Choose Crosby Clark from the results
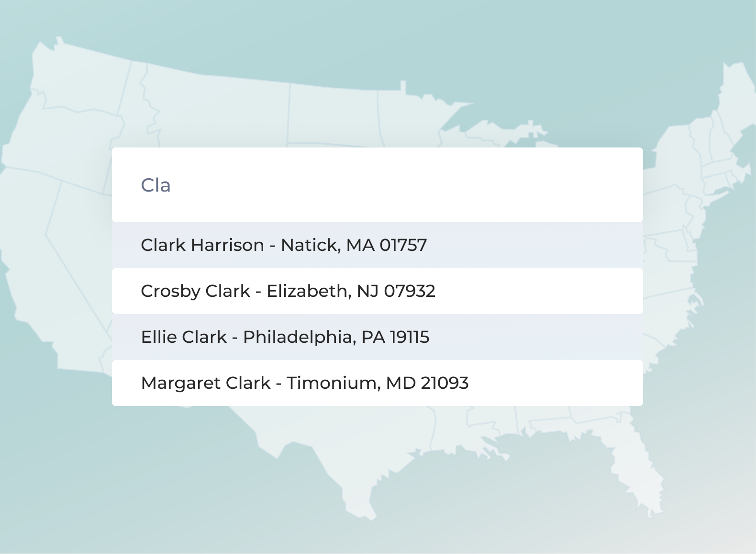 point(377,291)
